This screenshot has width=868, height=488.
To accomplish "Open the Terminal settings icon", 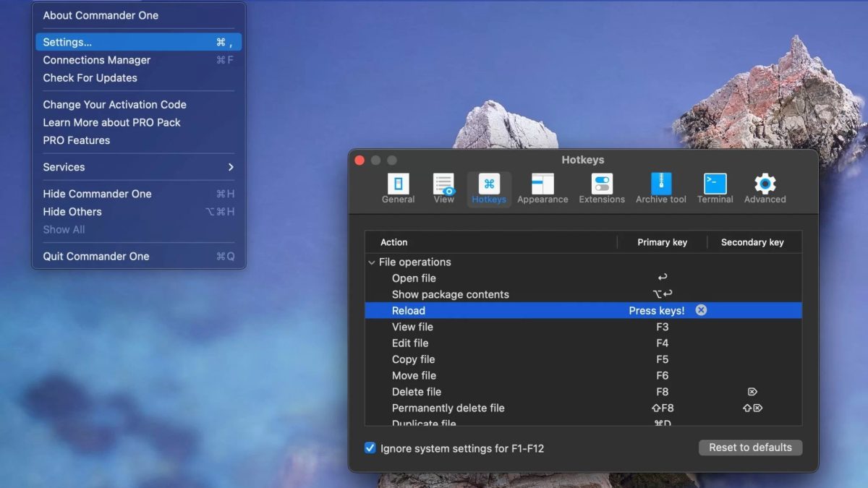I will (715, 184).
